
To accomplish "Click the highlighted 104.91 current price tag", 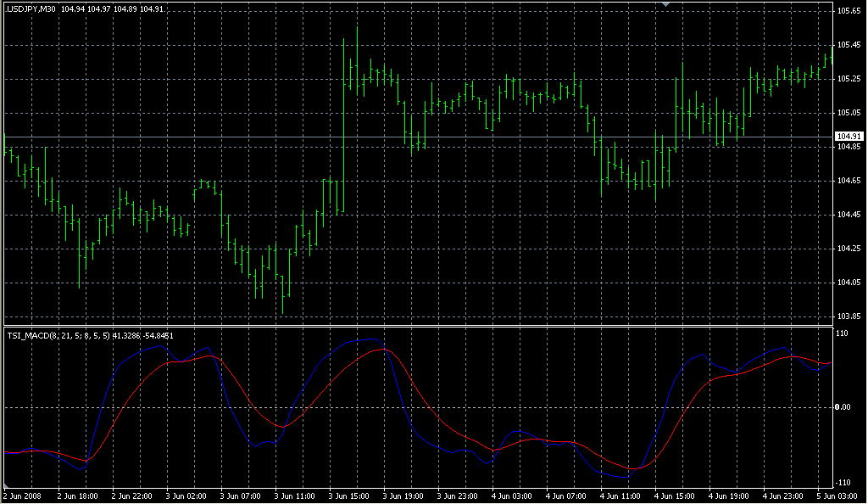I will point(849,137).
